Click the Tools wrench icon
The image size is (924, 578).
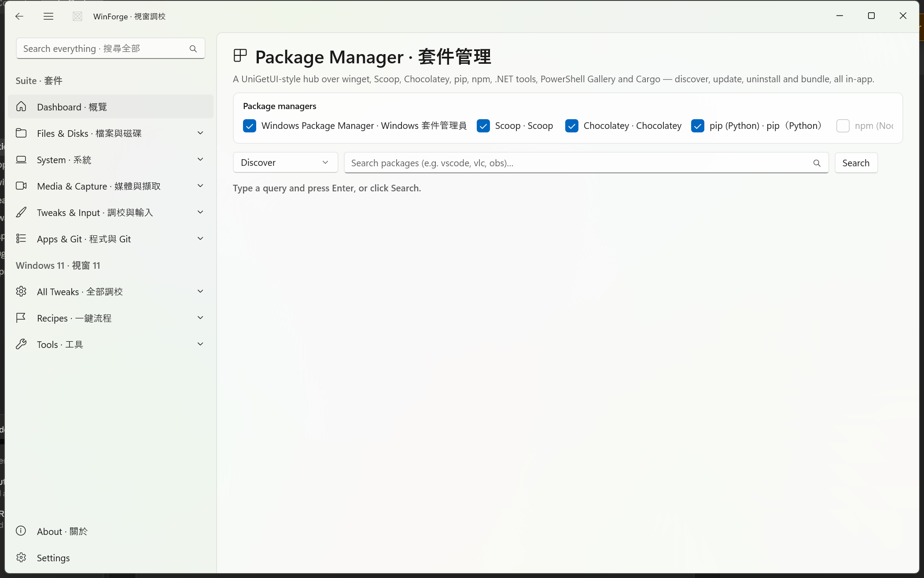tap(21, 344)
